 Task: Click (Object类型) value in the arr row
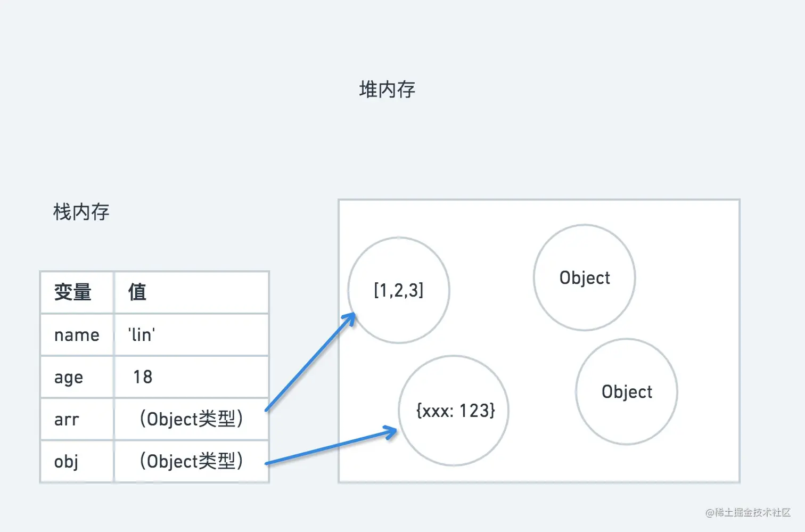(191, 419)
